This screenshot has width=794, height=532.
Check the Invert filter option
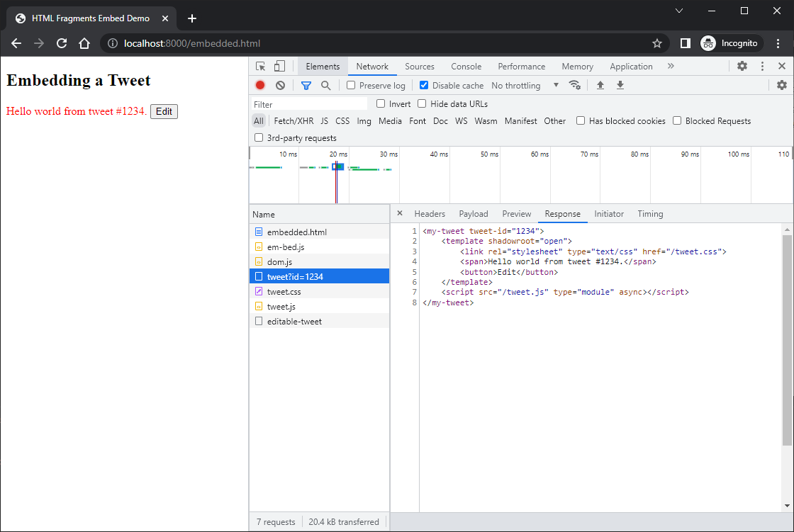pyautogui.click(x=381, y=103)
